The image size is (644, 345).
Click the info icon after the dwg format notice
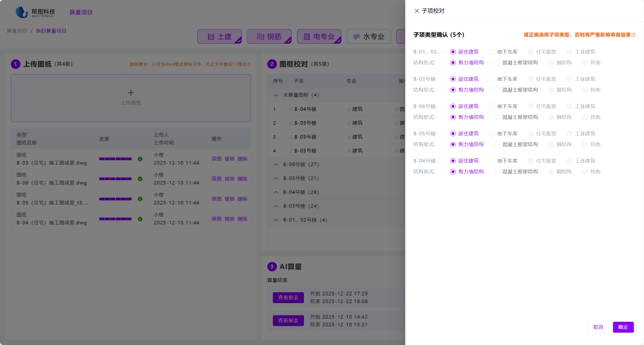[249, 64]
